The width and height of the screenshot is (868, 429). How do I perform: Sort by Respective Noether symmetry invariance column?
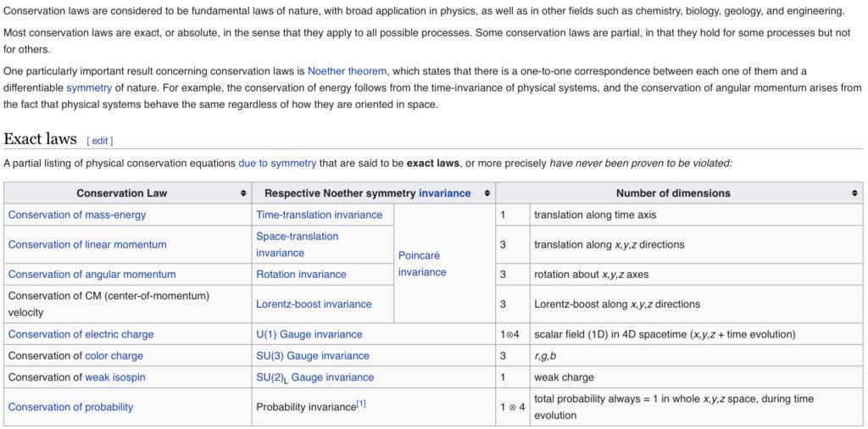pyautogui.click(x=487, y=193)
